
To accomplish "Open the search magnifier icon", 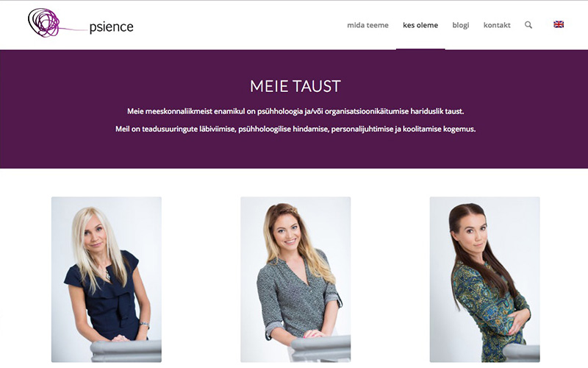I will point(528,25).
